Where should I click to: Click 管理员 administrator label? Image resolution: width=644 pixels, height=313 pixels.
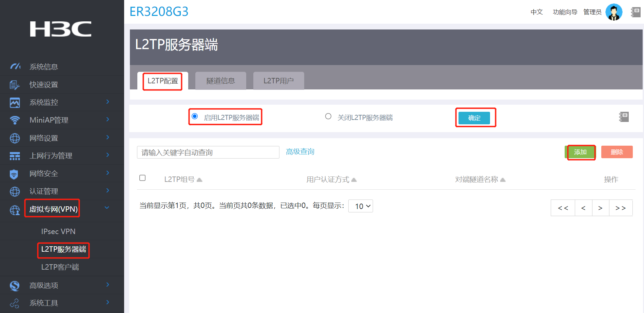point(592,12)
